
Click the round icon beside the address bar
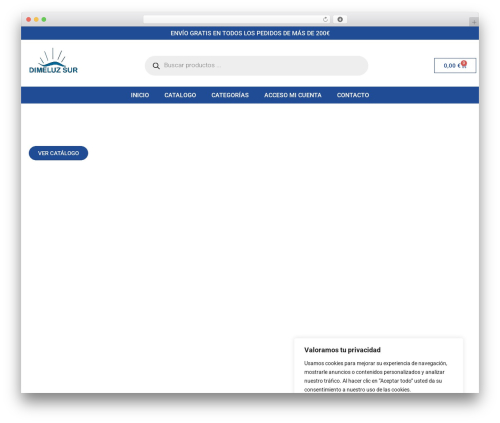pyautogui.click(x=340, y=20)
